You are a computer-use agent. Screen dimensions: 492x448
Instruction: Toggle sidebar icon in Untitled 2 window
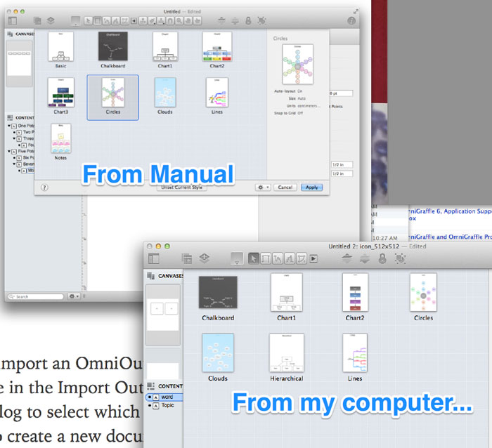coord(154,258)
